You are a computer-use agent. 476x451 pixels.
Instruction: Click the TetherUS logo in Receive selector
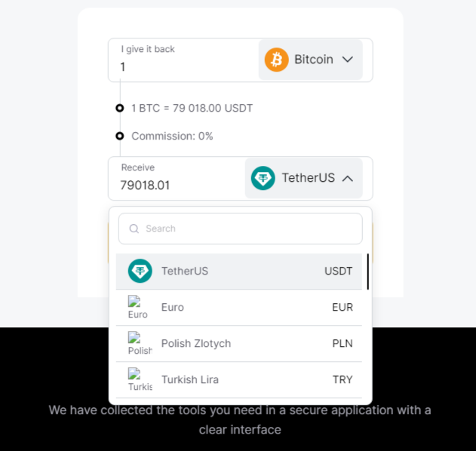click(x=263, y=178)
